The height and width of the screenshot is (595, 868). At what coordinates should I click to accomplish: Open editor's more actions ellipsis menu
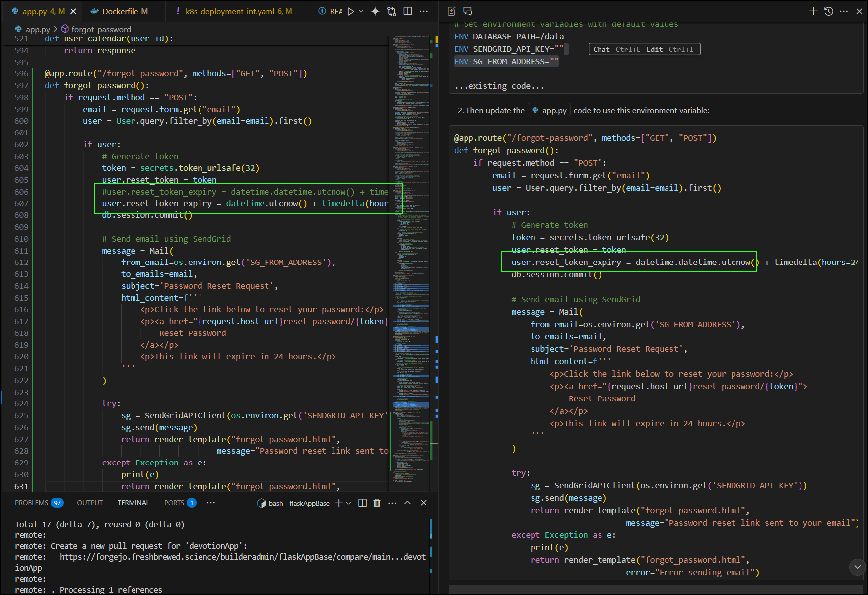(424, 11)
